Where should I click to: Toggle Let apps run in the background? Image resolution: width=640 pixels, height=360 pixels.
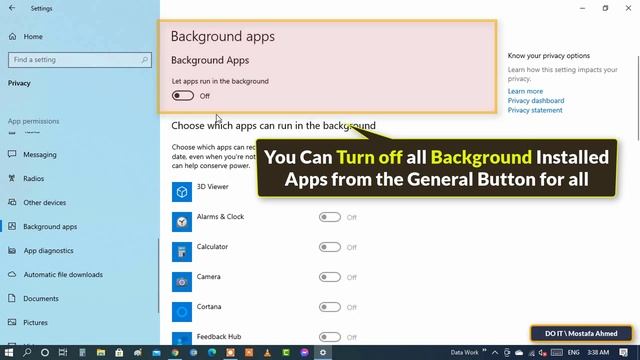coord(183,96)
